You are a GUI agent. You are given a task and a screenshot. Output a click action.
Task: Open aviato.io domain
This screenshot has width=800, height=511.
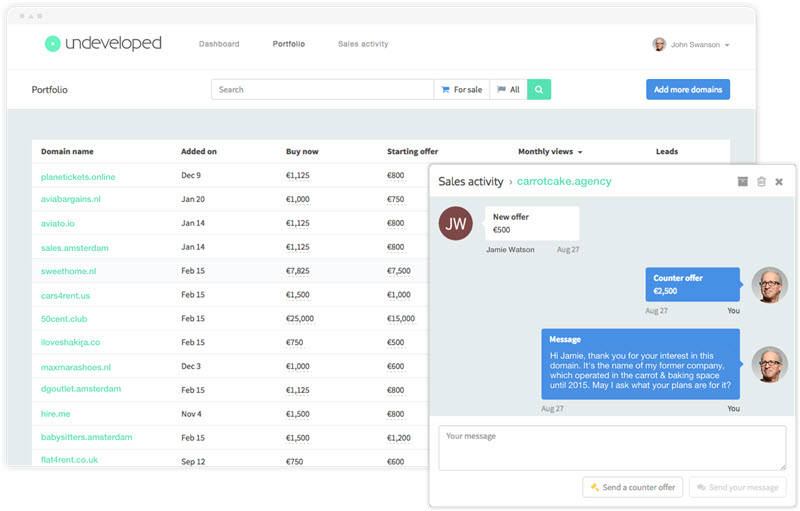point(58,223)
